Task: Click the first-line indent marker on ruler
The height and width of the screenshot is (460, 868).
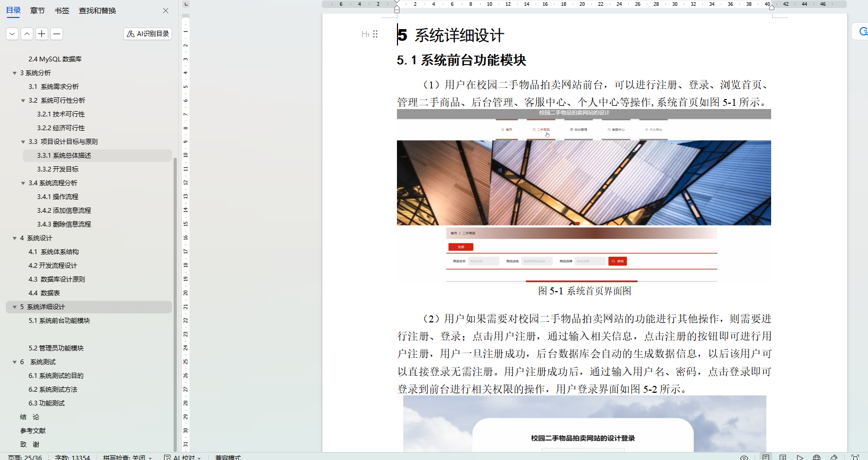Action: click(x=397, y=3)
